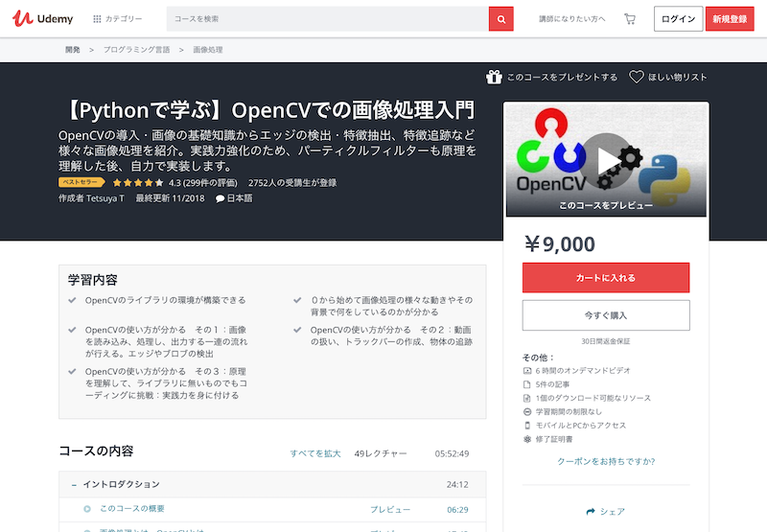
Task: Click the 学習期間の制限なし icon
Action: [x=526, y=412]
